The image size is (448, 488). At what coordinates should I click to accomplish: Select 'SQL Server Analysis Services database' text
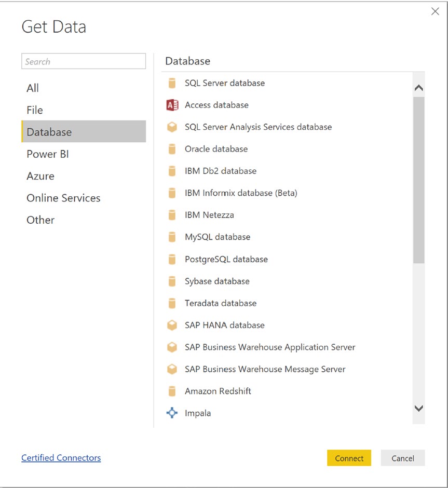259,127
